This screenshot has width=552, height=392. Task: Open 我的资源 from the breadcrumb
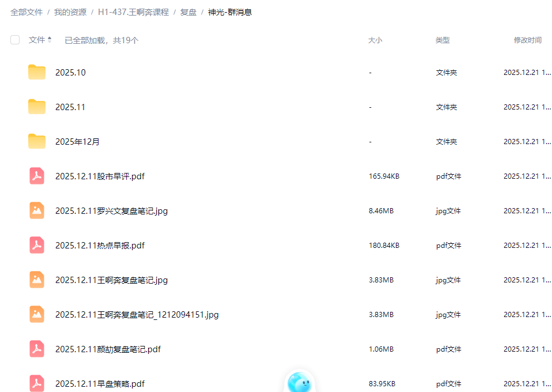click(x=70, y=12)
